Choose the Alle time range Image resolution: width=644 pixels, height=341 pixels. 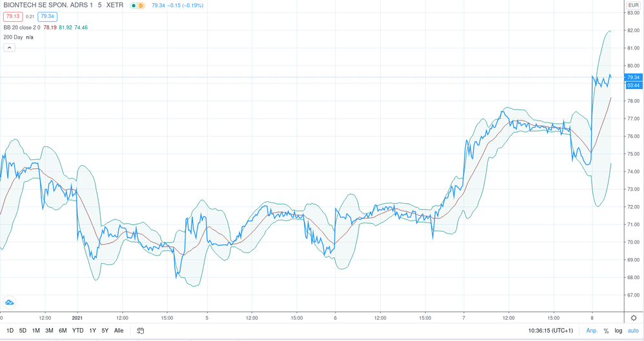point(119,331)
